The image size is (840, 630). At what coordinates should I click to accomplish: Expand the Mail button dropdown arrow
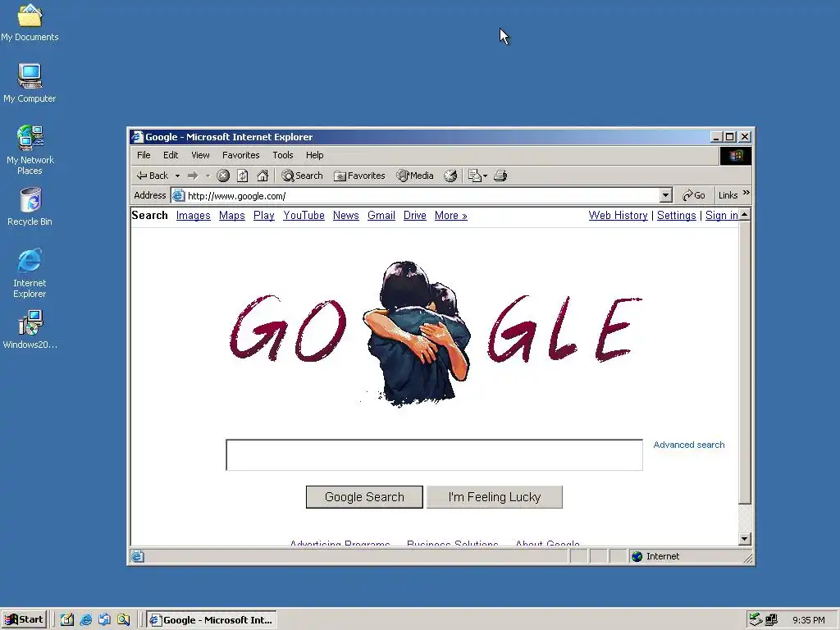(x=486, y=176)
